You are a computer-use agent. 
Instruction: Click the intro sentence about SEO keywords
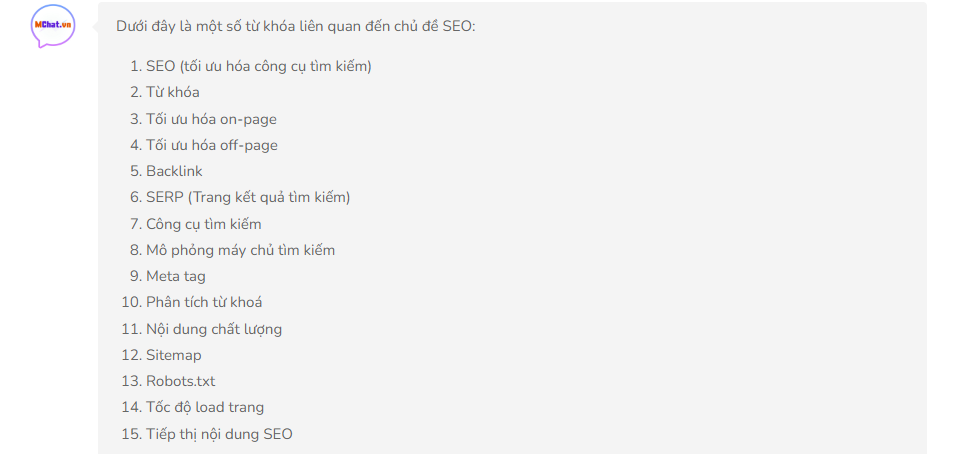[x=296, y=25]
